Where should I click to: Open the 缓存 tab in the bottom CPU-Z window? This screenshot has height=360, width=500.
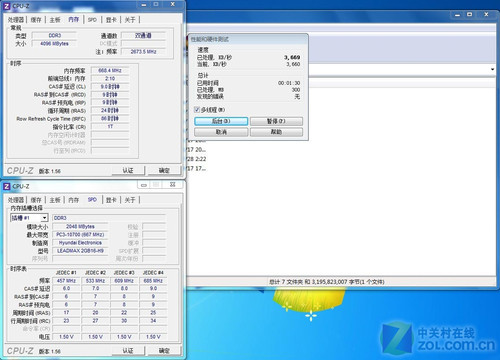click(36, 200)
